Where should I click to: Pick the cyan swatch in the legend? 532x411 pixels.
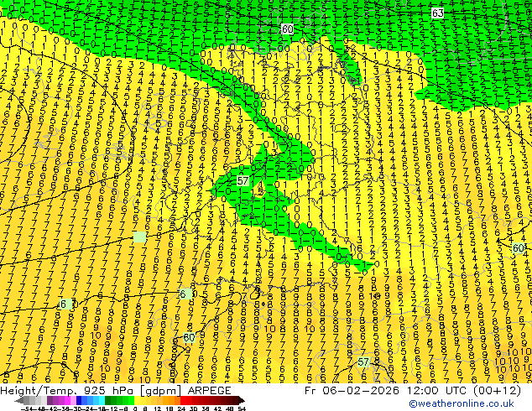(102, 401)
